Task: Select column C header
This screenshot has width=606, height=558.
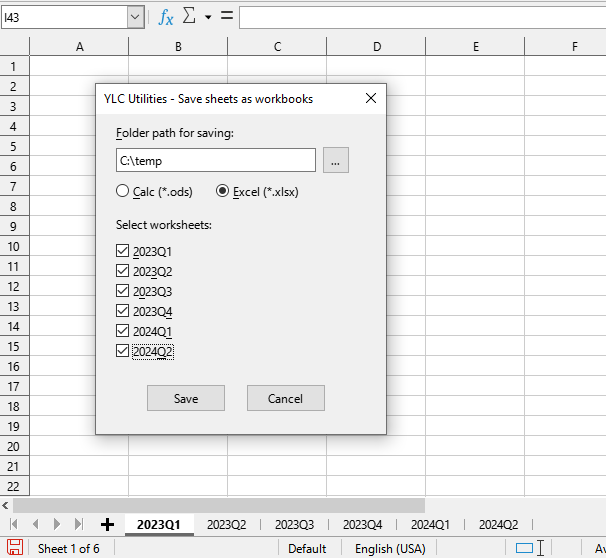Action: 277,47
